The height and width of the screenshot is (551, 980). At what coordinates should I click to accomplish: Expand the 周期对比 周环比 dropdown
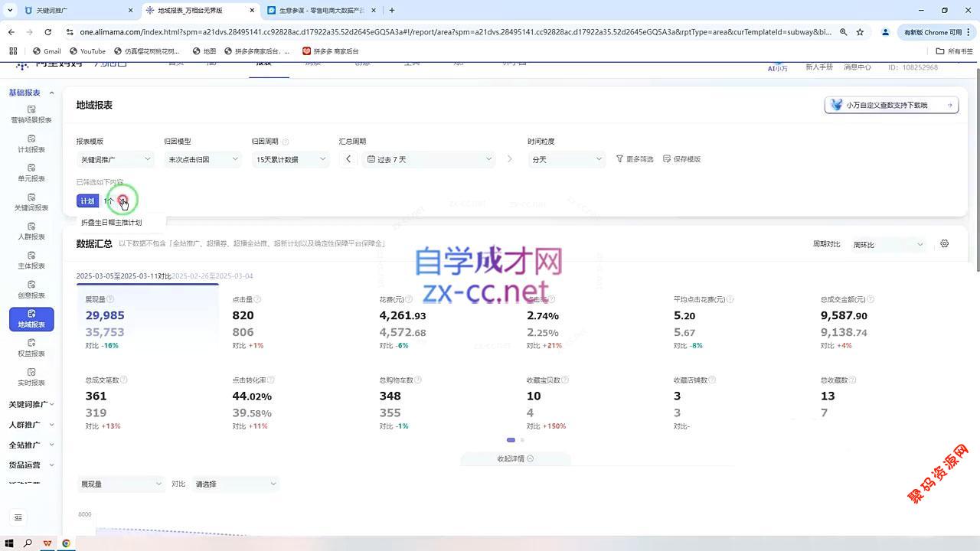(x=888, y=245)
